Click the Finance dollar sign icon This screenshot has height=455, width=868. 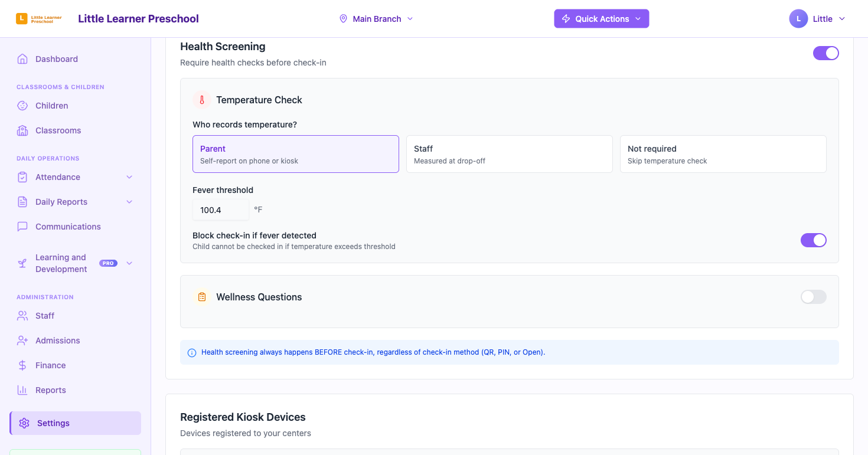pyautogui.click(x=22, y=365)
